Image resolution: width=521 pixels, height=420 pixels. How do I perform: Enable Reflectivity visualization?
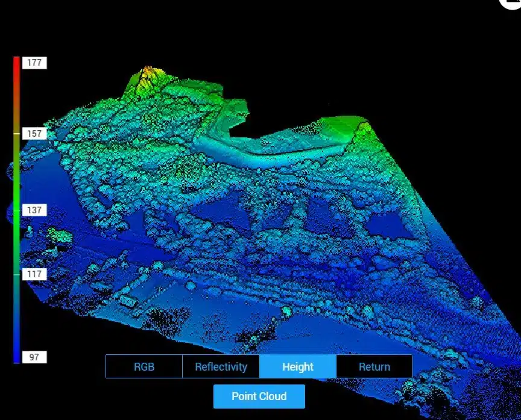[221, 366]
